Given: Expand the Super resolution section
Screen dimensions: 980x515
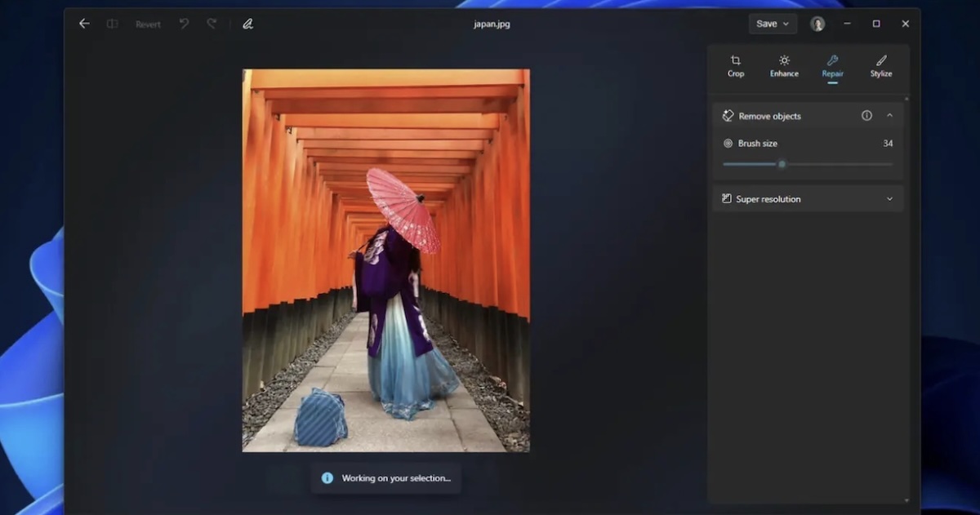Looking at the screenshot, I should point(889,199).
